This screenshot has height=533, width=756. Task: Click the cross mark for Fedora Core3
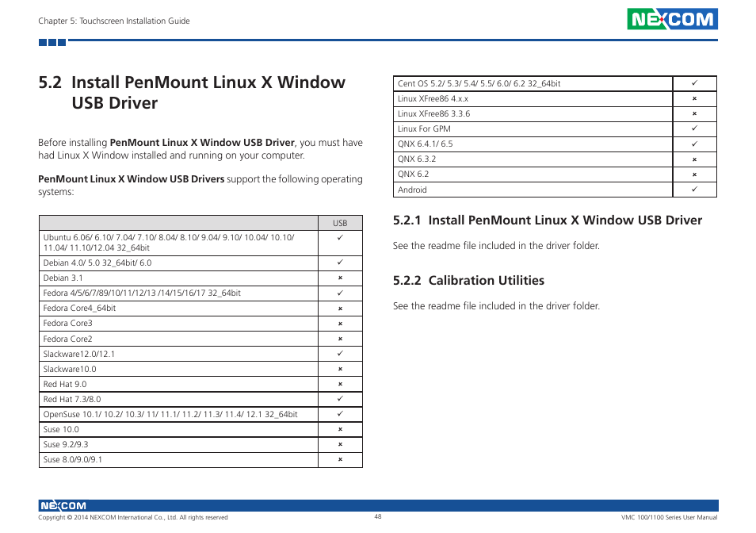341,324
